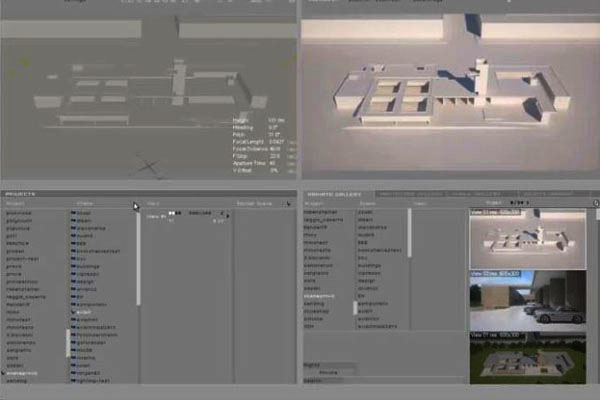Open the Scene column arrow in Projects panel
This screenshot has height=400, width=600.
pyautogui.click(x=134, y=205)
